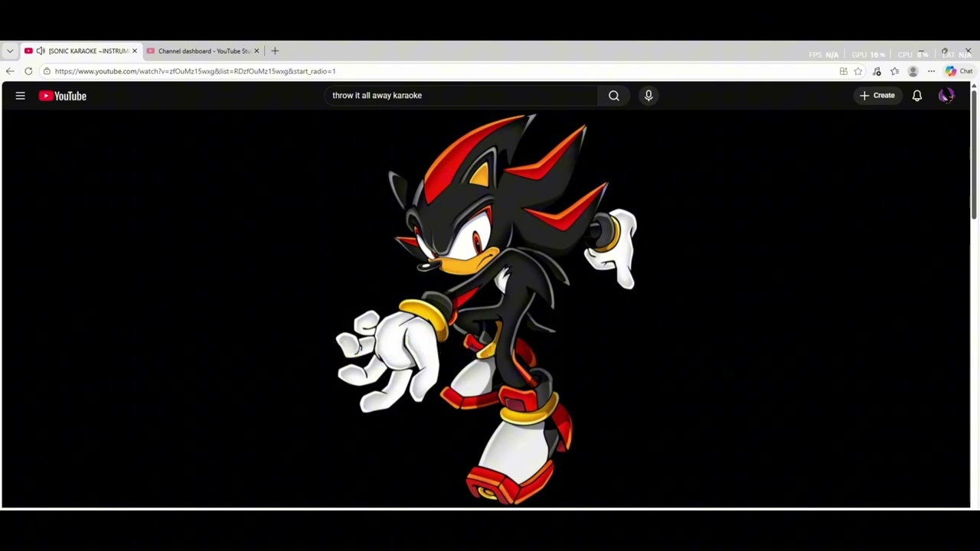Open the YouTube account avatar menu
This screenshot has height=551, width=980.
(x=946, y=96)
